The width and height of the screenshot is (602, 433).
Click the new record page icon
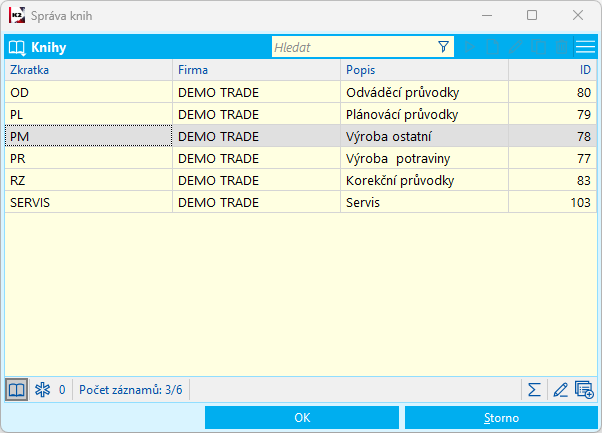point(492,47)
